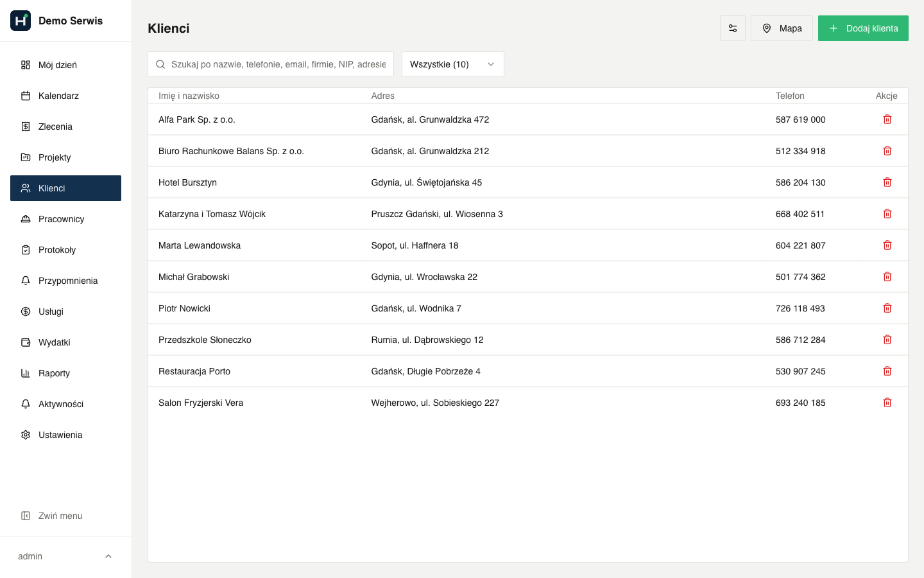Open the Wszystkie (10) filter dropdown

click(x=453, y=64)
